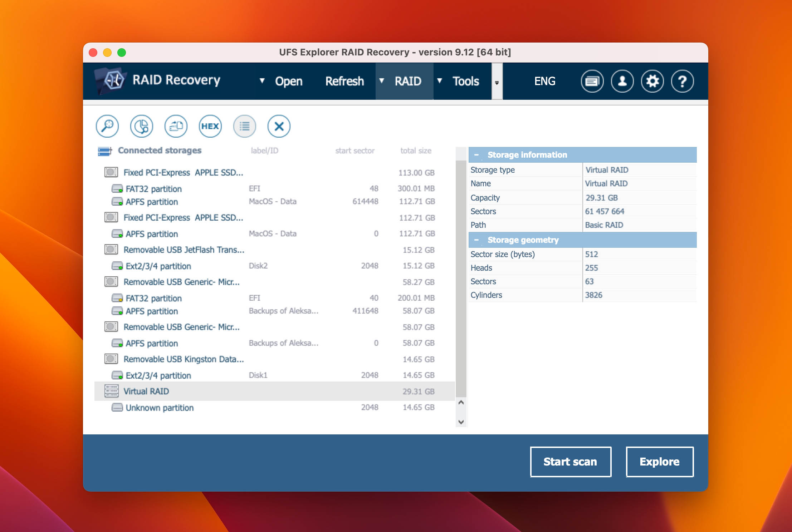The image size is (792, 532).
Task: Expand the toolbar overflow arrow
Action: tap(497, 82)
